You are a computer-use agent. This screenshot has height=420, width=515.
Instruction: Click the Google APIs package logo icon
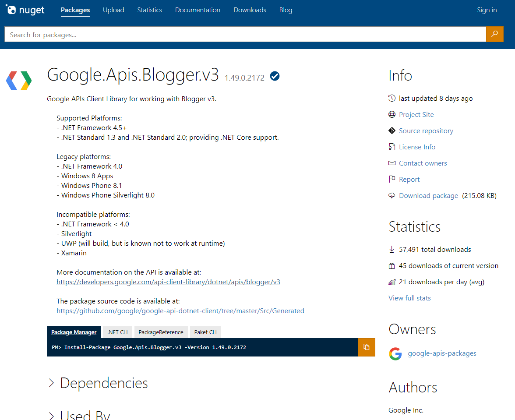coord(19,81)
